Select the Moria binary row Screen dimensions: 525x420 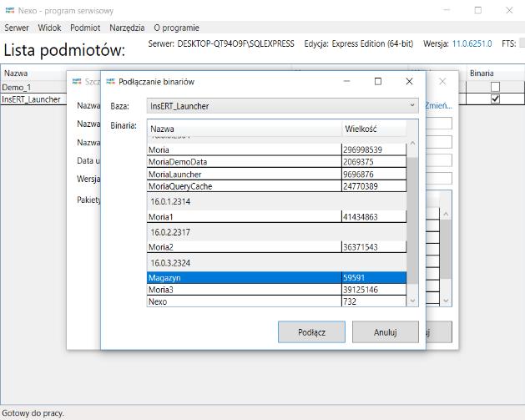[276, 149]
